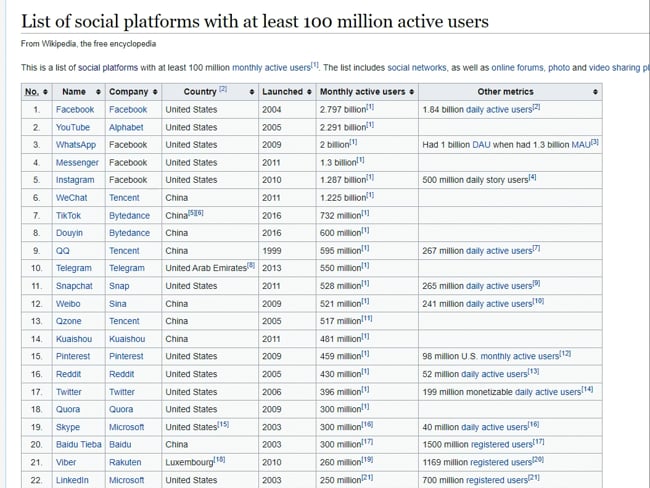Sort table by the No. column

[36, 92]
